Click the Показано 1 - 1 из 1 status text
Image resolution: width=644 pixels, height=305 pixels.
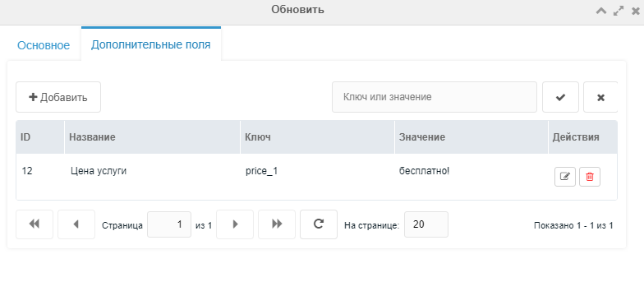(x=573, y=225)
